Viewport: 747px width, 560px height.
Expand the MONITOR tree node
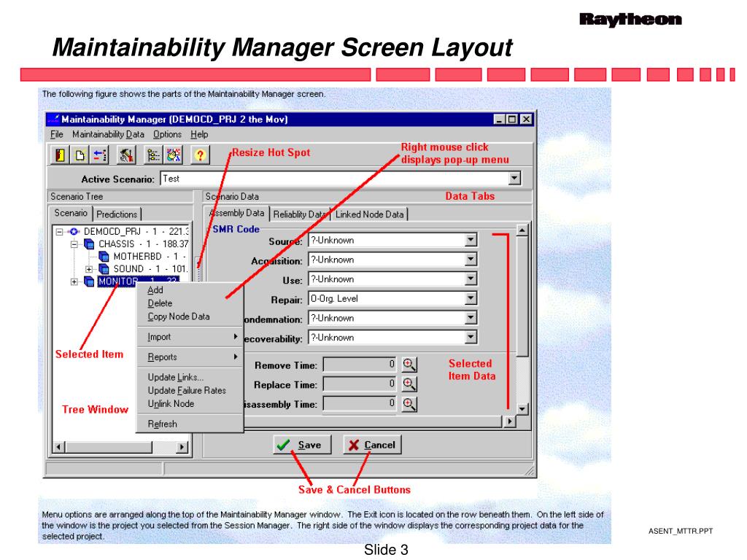(x=74, y=281)
